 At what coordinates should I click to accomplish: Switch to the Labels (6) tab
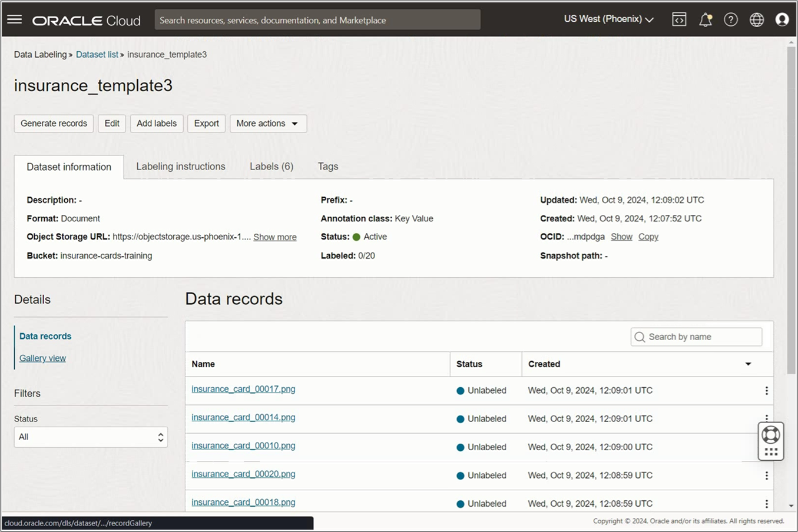[x=271, y=167]
